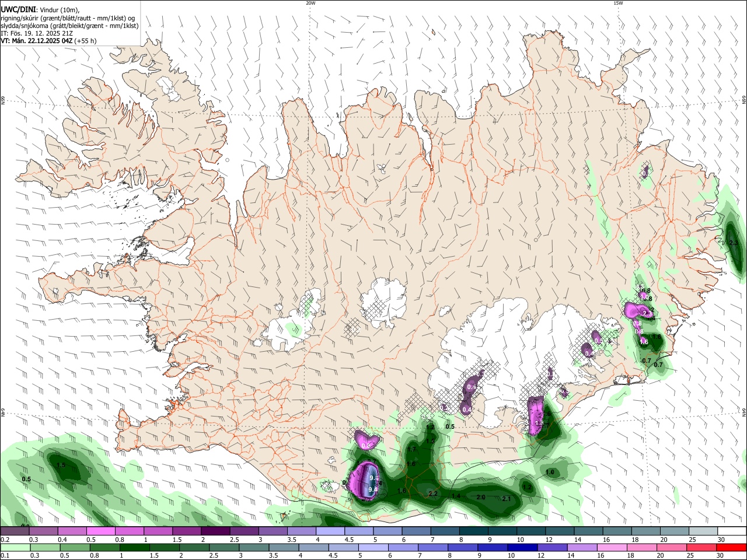Click the slydda/snjókoma legend description line
Image resolution: width=747 pixels, height=560 pixels.
pos(69,26)
